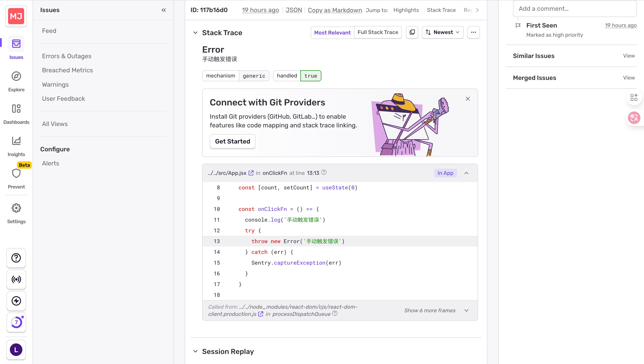Viewport: 644px width, 364px height.
Task: Open the Newest sort order dropdown
Action: coord(443,32)
